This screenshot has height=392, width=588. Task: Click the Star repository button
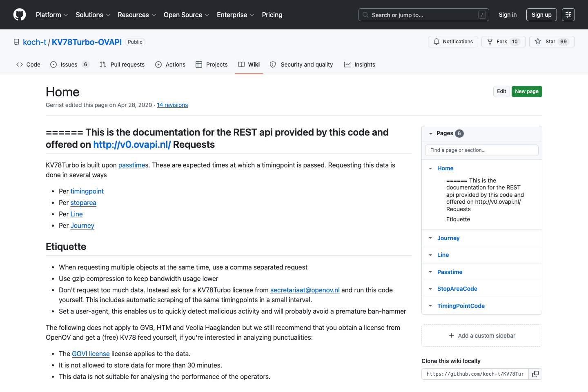pyautogui.click(x=552, y=42)
